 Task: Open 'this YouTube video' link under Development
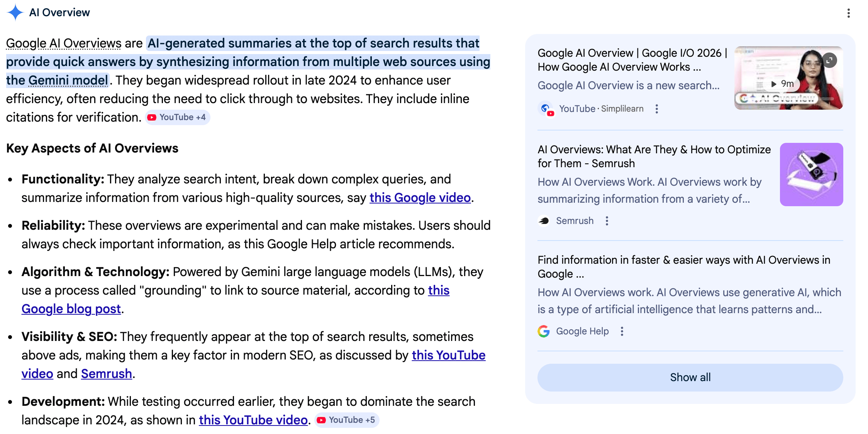[253, 420]
